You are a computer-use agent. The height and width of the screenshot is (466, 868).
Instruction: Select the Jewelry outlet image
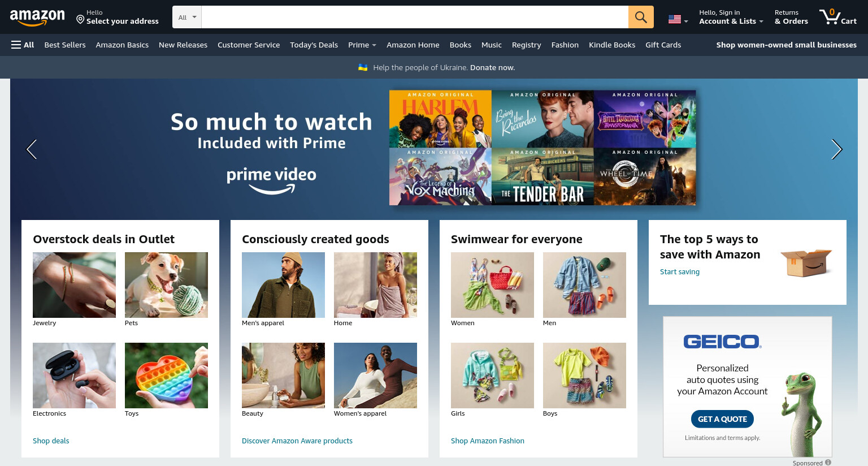point(74,285)
